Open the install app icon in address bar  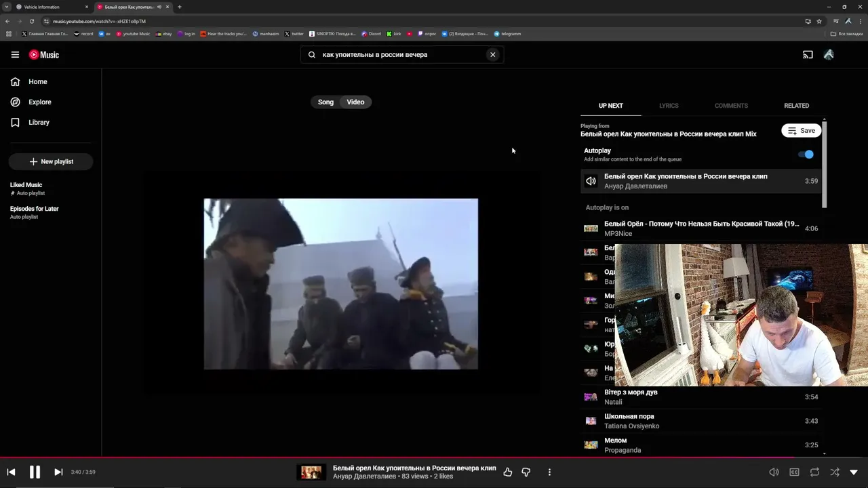[x=808, y=21]
